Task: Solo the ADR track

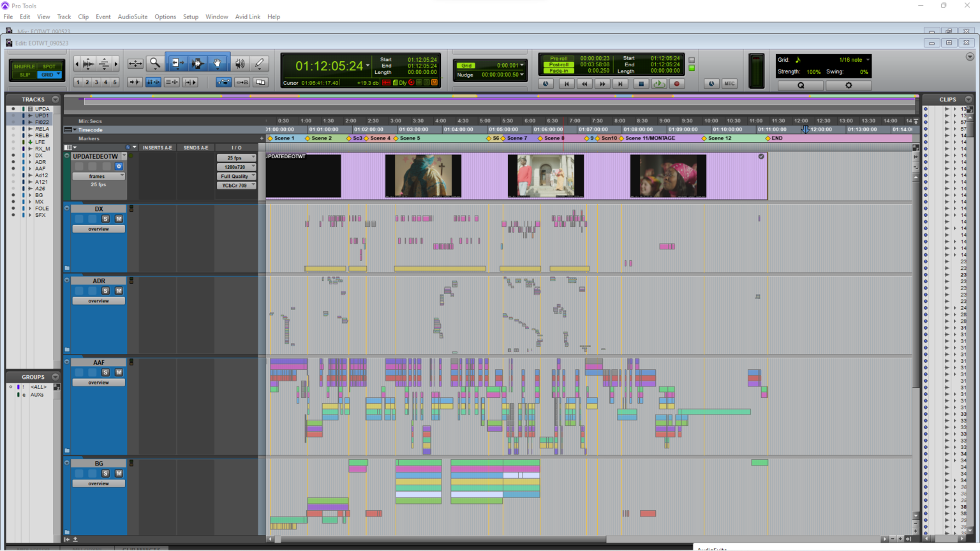Action: 106,291
